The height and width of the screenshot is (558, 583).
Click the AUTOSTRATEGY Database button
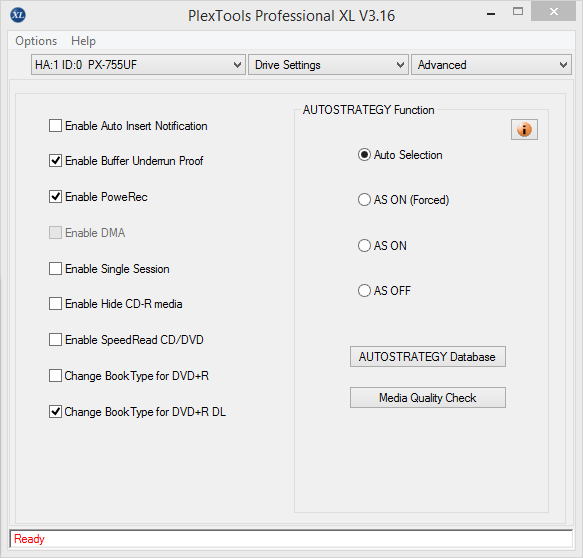click(x=428, y=357)
